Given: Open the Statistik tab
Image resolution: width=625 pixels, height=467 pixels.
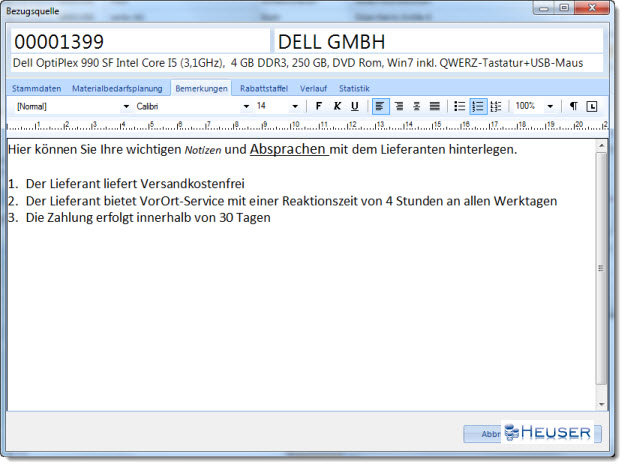Looking at the screenshot, I should point(354,88).
